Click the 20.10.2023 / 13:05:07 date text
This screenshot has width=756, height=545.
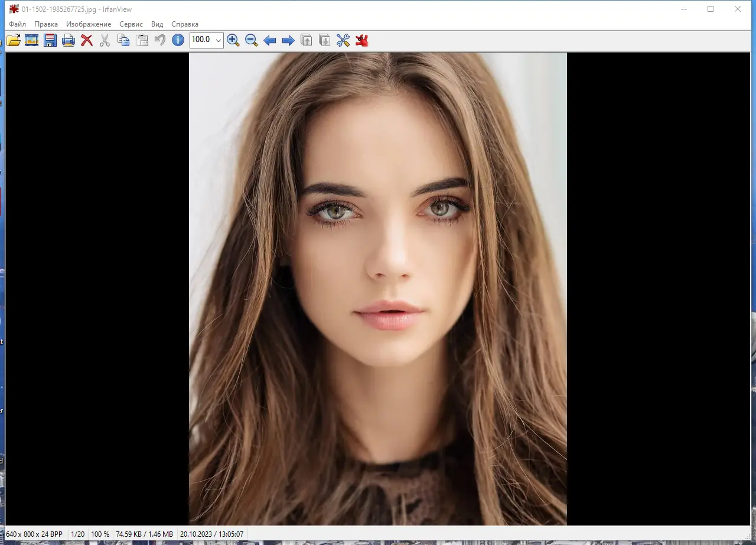click(x=212, y=534)
